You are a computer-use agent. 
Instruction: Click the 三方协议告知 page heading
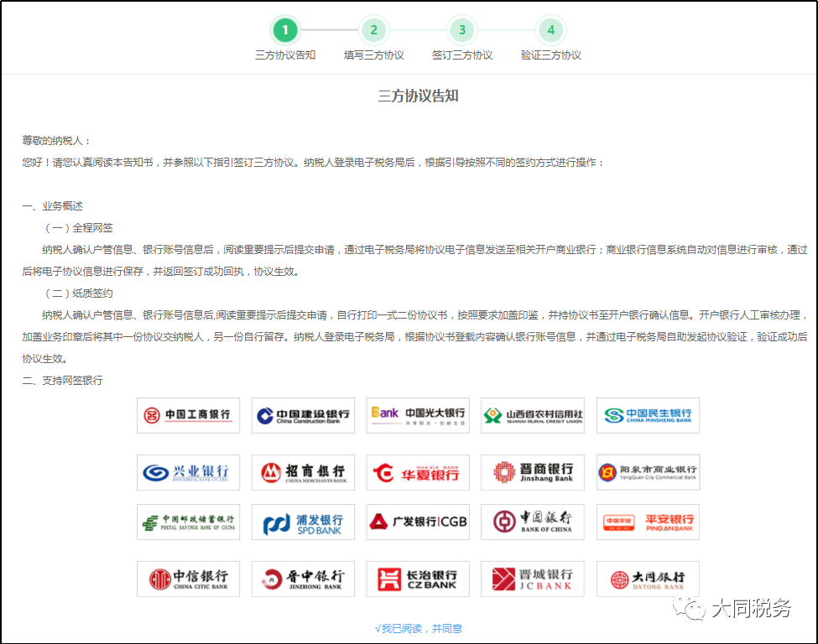tap(419, 96)
